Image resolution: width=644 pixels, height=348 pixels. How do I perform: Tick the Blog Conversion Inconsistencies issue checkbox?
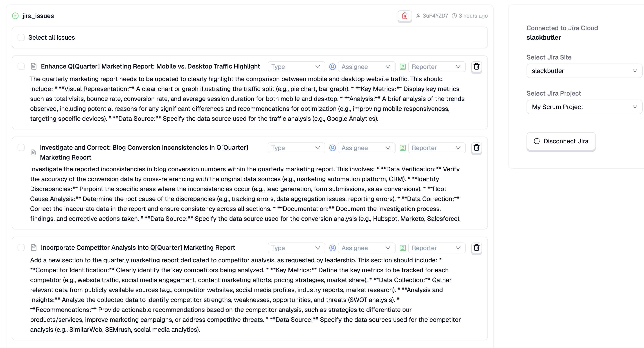[x=21, y=147]
